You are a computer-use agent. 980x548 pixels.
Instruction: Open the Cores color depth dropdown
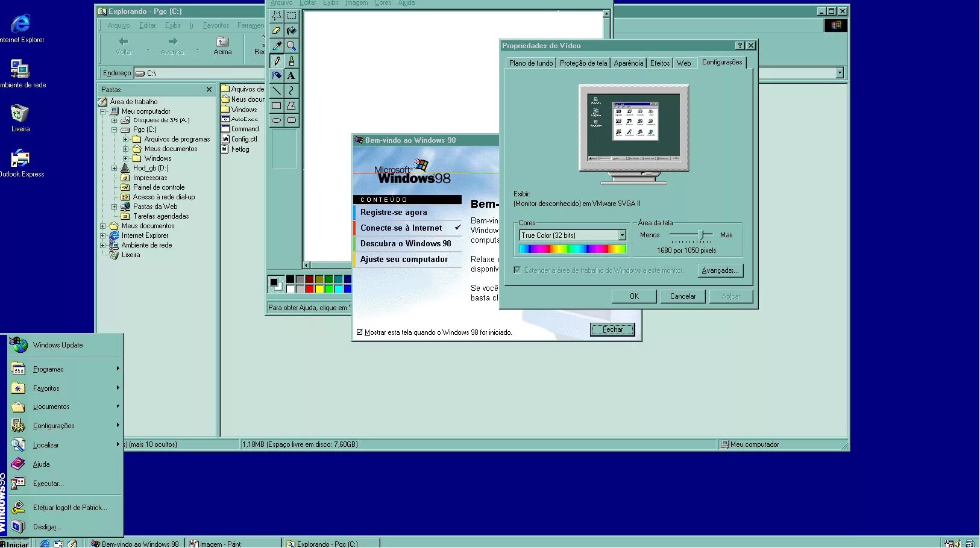(622, 235)
